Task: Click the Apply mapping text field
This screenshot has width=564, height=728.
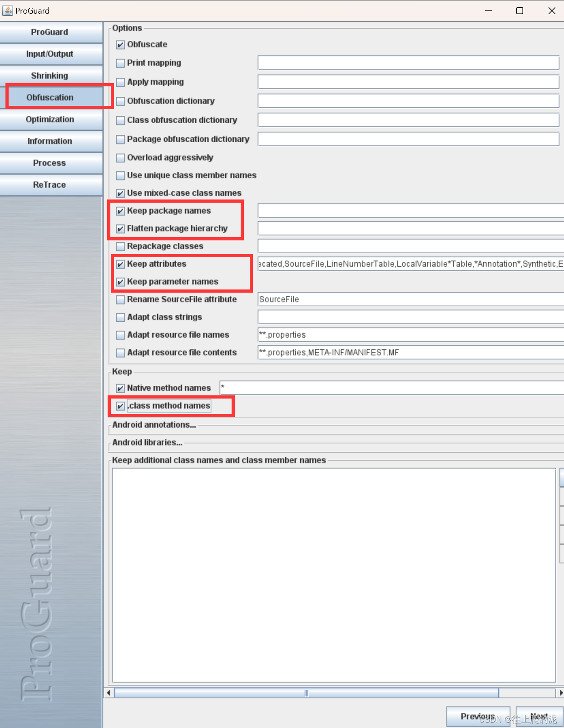Action: pos(408,82)
